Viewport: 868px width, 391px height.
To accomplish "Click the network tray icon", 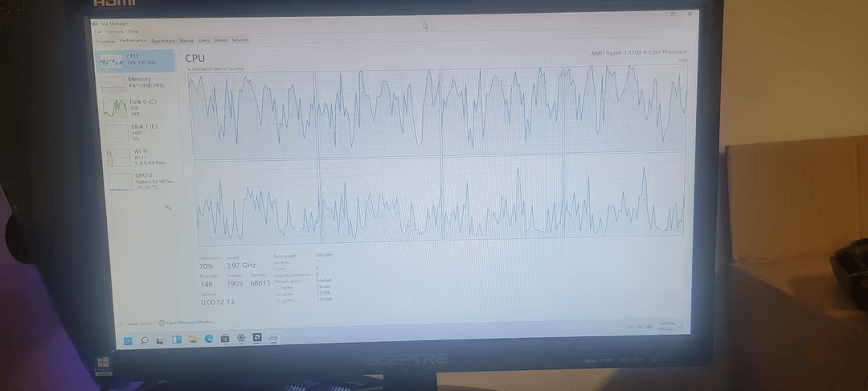I will (641, 327).
